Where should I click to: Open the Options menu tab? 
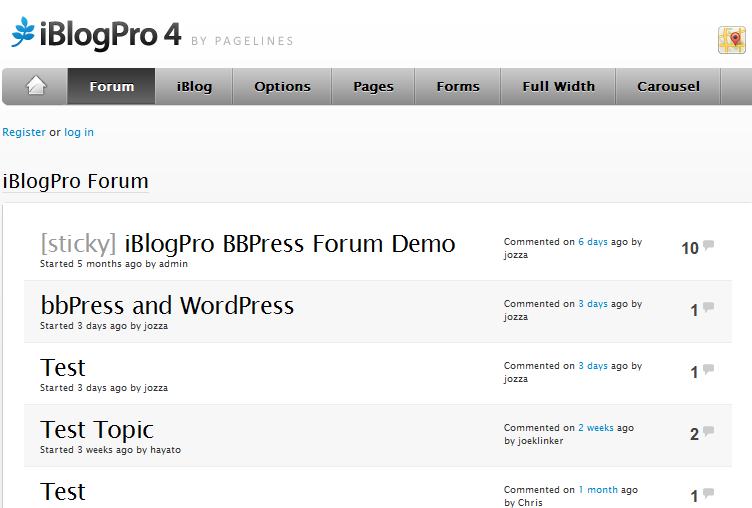click(282, 86)
